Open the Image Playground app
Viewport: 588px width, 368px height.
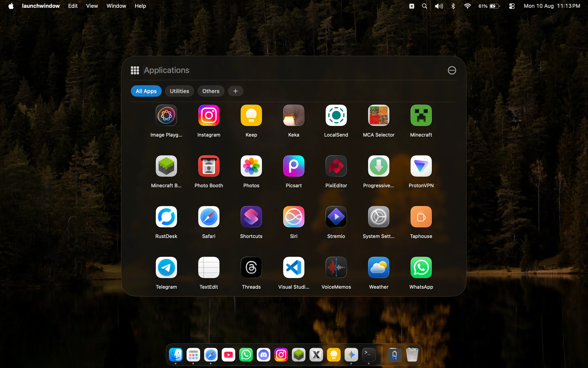point(166,115)
